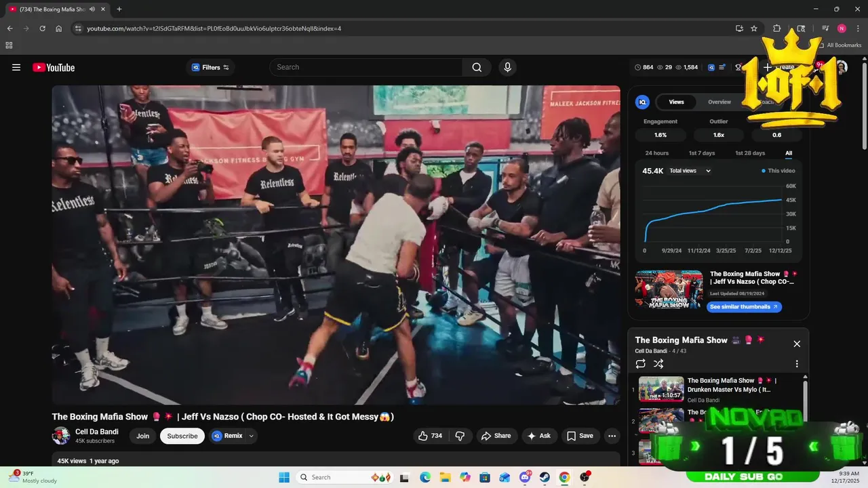Go to the YouTube home logo
868x488 pixels.
[54, 67]
